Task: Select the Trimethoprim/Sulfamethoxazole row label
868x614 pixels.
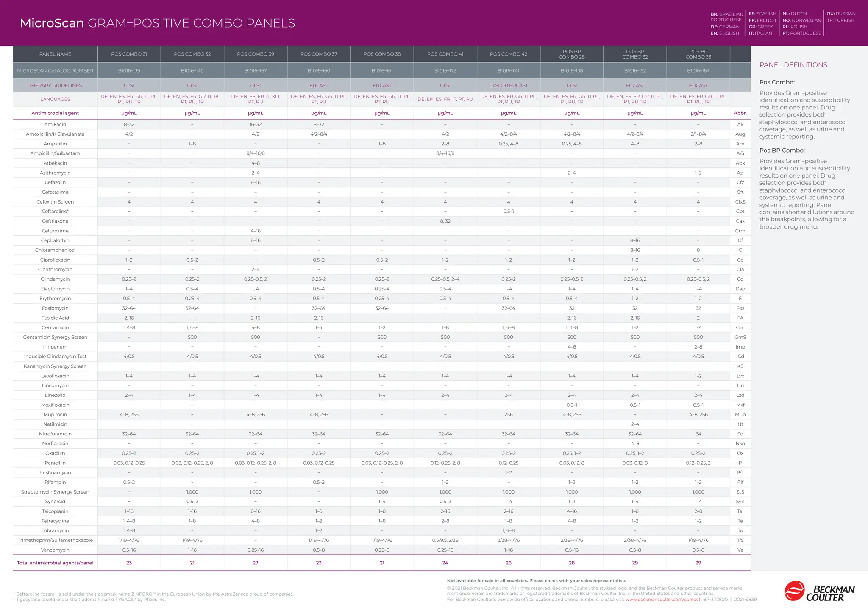Action: coord(55,540)
